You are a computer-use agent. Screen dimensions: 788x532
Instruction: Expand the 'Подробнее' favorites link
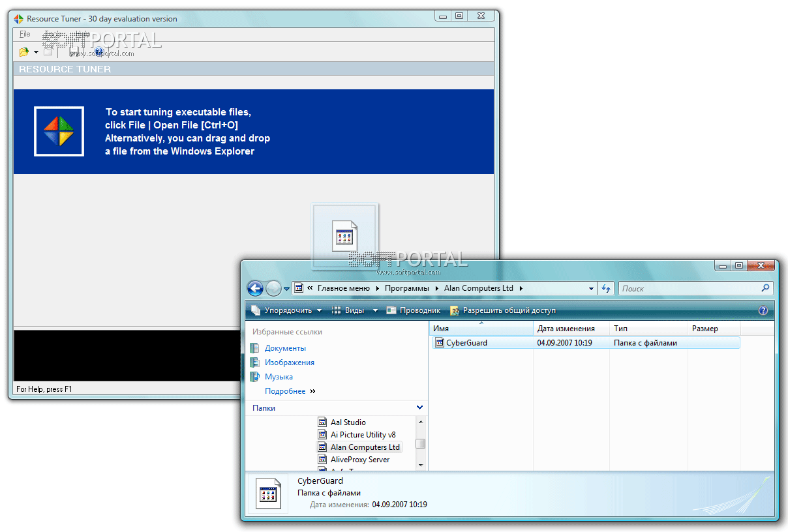290,391
